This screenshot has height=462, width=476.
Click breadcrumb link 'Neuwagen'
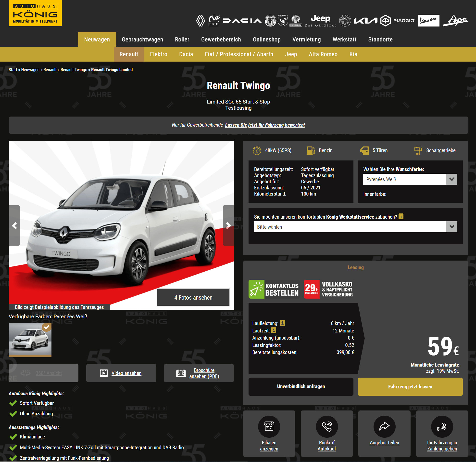click(30, 70)
